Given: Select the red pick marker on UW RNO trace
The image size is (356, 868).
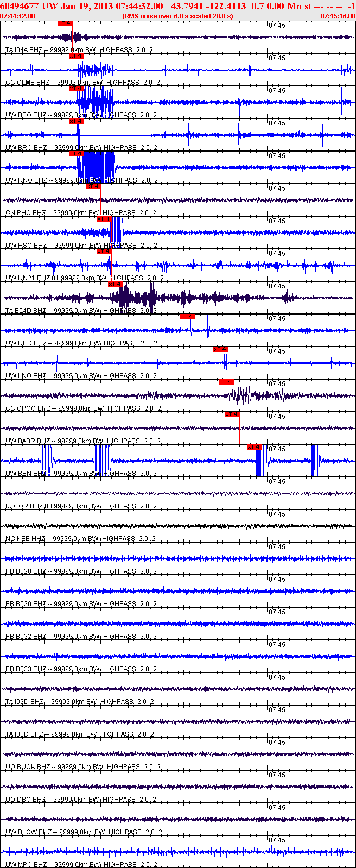Looking at the screenshot, I should pyautogui.click(x=76, y=154).
